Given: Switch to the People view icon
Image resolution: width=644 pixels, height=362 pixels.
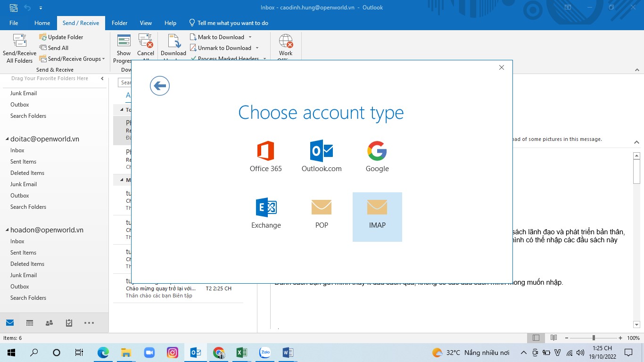Looking at the screenshot, I should (49, 323).
